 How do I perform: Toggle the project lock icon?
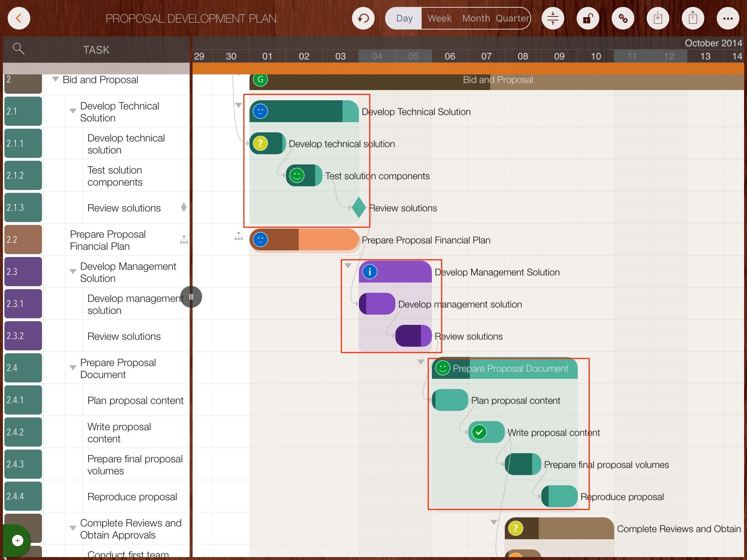[588, 18]
